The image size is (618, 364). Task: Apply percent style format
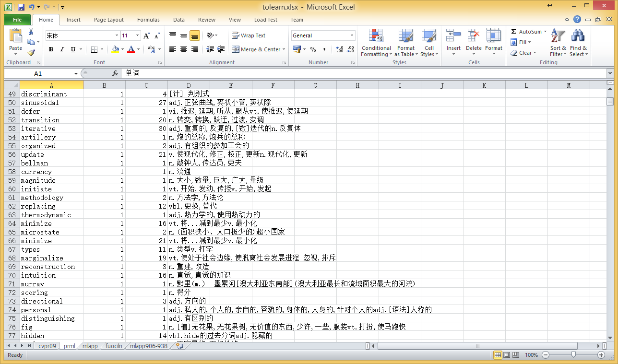click(x=313, y=49)
